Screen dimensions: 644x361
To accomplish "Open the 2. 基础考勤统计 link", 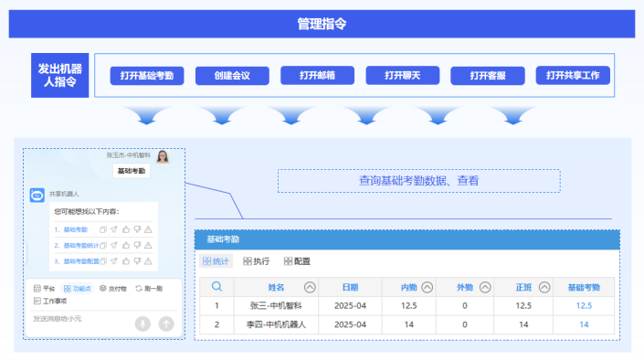I will [77, 245].
